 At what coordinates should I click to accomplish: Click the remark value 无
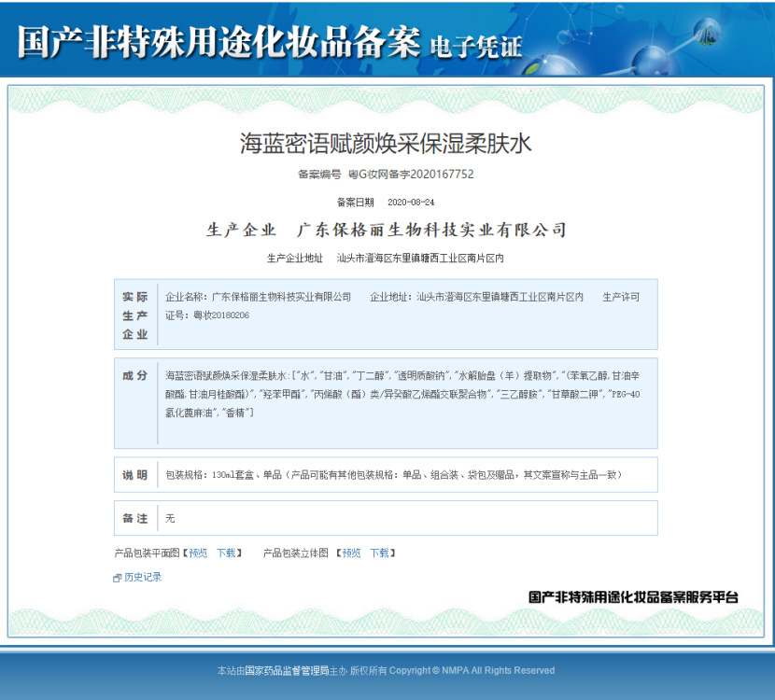click(x=170, y=519)
